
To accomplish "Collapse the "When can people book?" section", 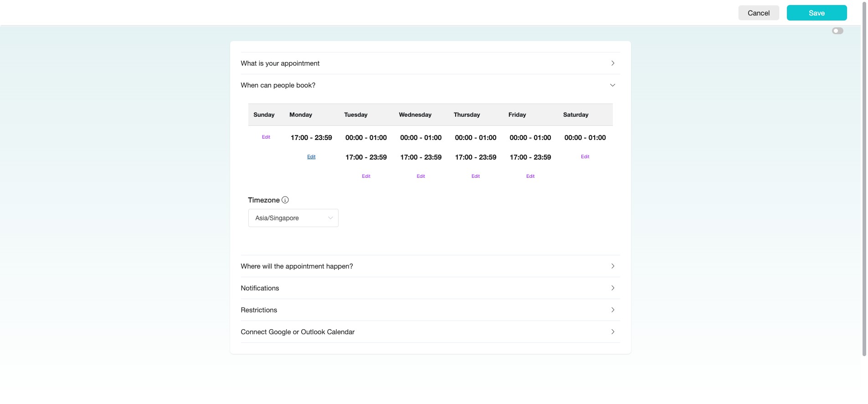I will (430, 85).
